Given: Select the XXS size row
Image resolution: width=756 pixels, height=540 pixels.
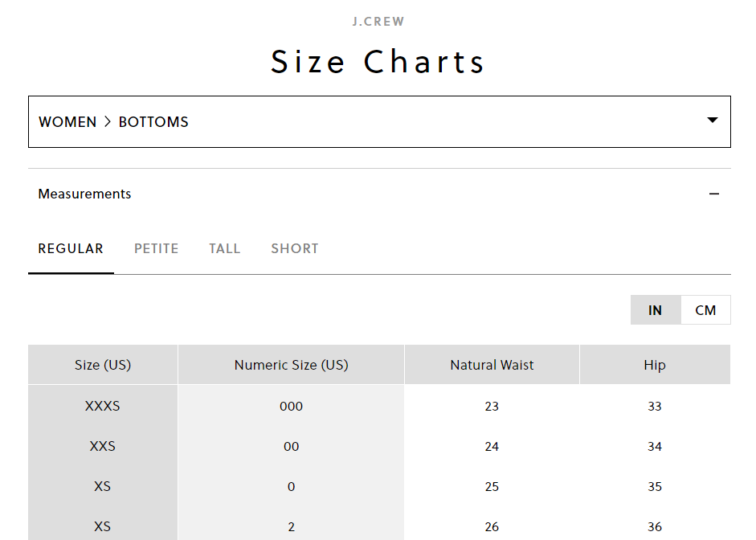Looking at the screenshot, I should [x=103, y=446].
